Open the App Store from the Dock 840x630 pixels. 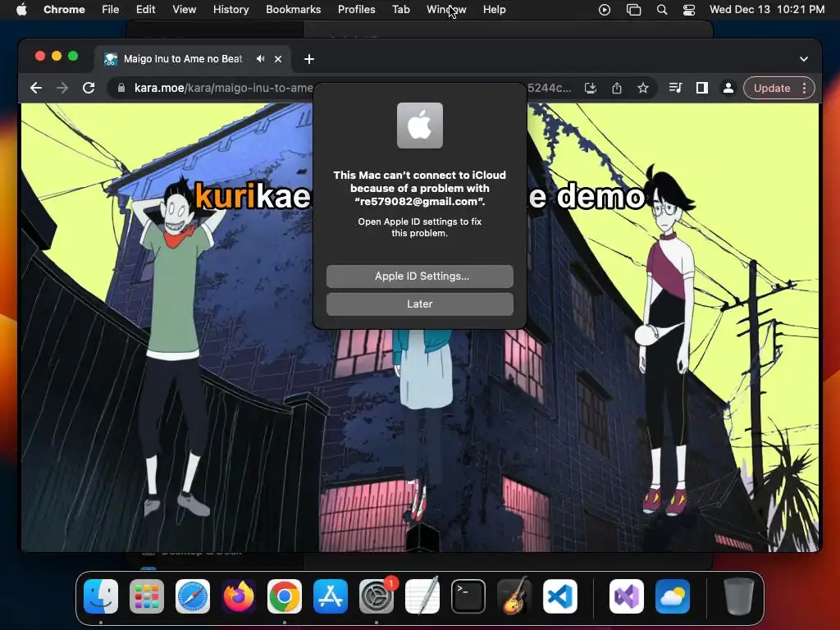point(331,596)
